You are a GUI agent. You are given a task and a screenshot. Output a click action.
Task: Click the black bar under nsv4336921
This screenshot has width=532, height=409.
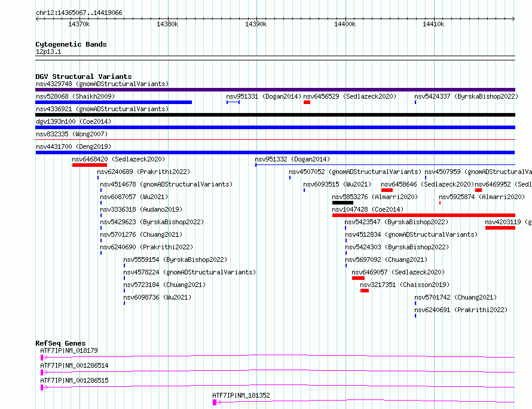click(275, 115)
